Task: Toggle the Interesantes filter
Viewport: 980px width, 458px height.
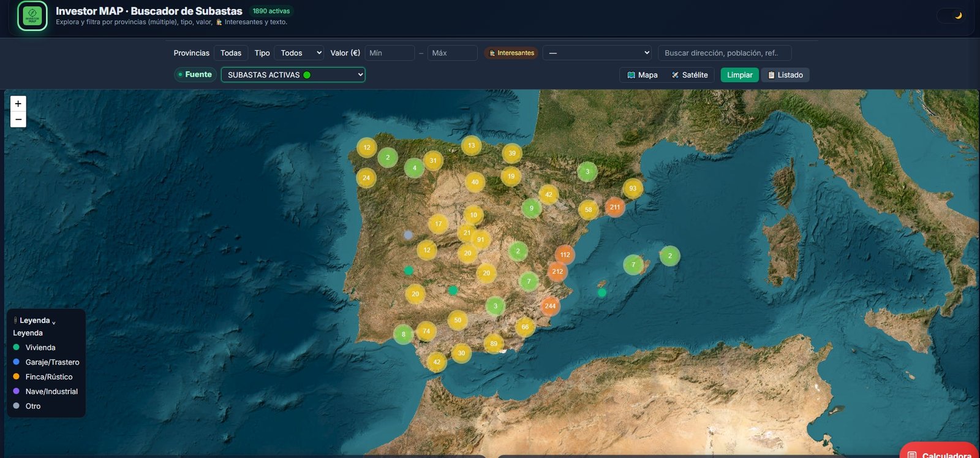Action: (511, 53)
